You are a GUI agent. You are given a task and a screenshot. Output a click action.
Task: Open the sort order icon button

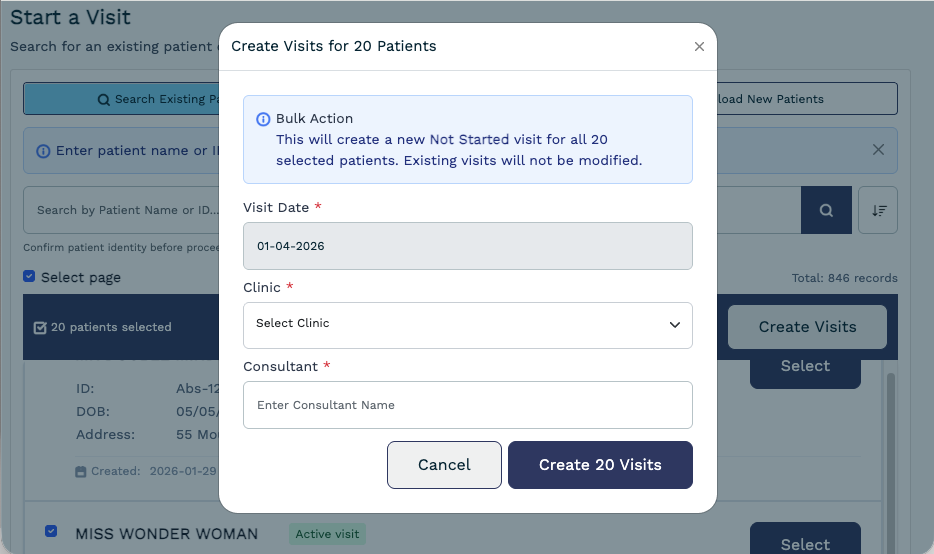(879, 210)
